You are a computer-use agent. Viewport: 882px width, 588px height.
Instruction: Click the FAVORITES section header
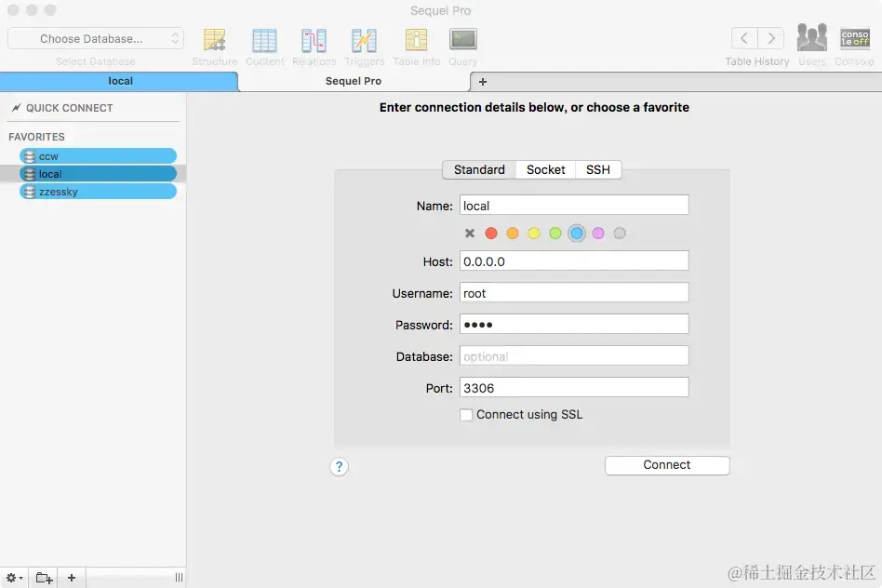[x=36, y=137]
